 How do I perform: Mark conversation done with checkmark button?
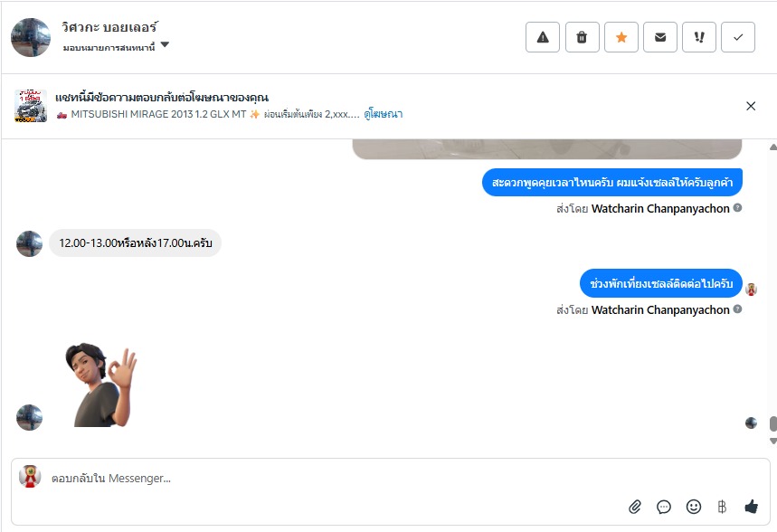[x=738, y=37]
